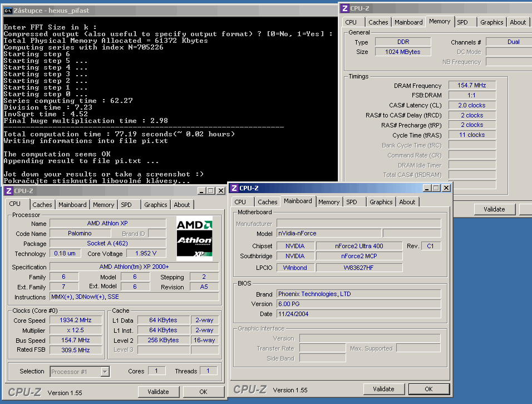Open the Memory tab in the CPU window

(104, 205)
